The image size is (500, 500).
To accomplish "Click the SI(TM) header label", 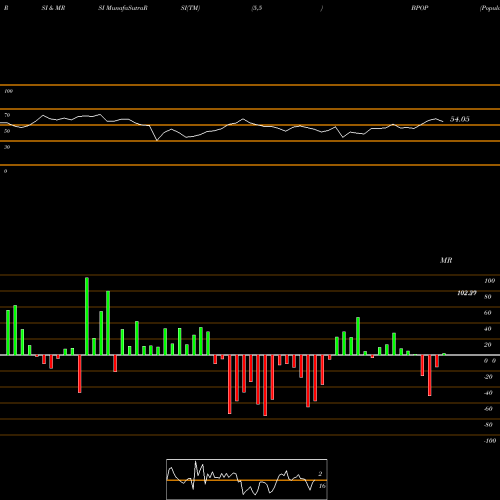I will (190, 8).
